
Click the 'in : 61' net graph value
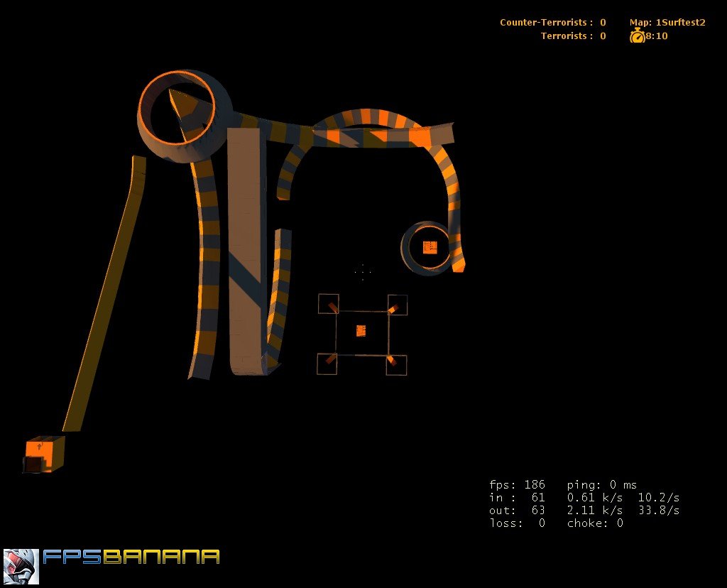pos(517,498)
